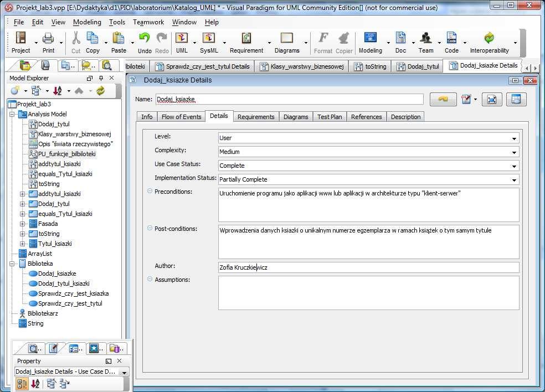Screen dimensions: 545x392
Task: Open the References tab
Action: 366,117
